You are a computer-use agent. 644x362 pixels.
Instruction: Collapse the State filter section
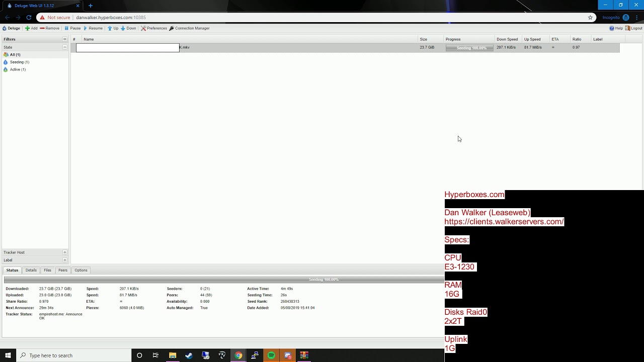(x=64, y=47)
